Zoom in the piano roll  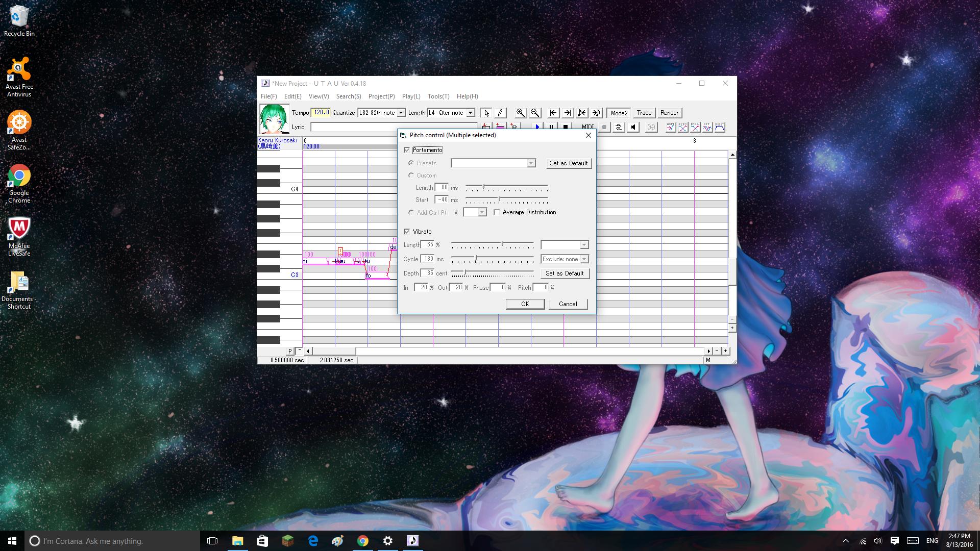pos(520,113)
